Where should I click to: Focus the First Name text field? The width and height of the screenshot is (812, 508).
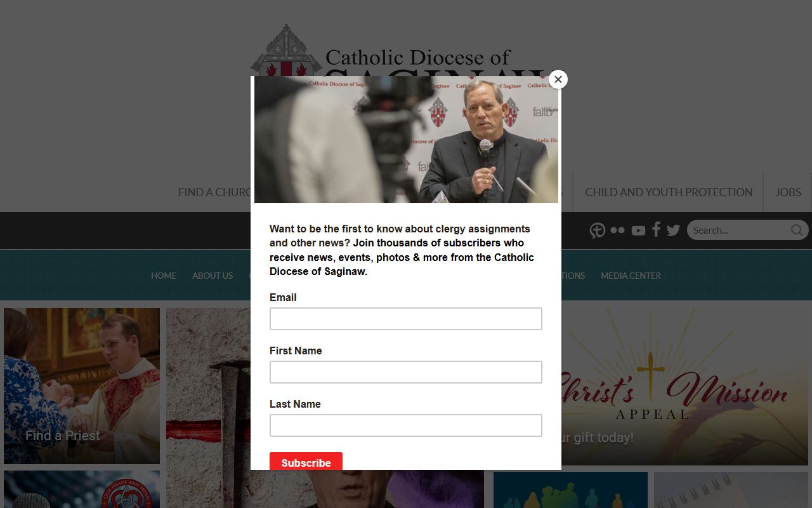pyautogui.click(x=406, y=372)
